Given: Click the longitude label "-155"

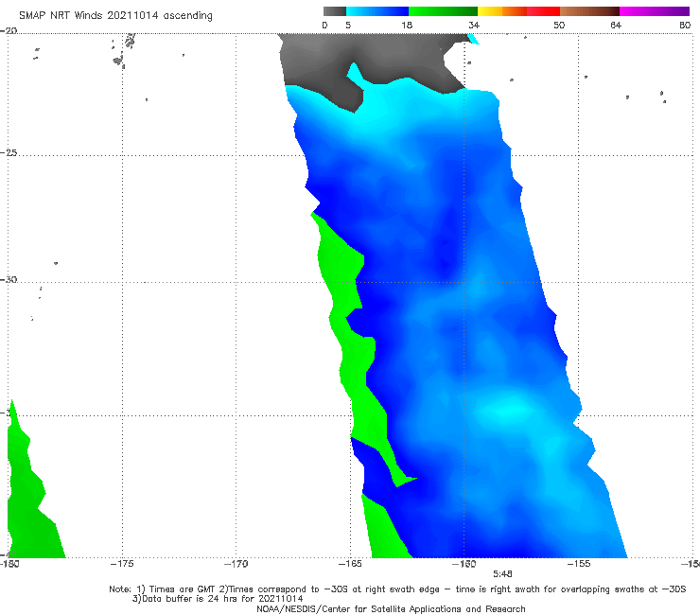Looking at the screenshot, I should 579,564.
